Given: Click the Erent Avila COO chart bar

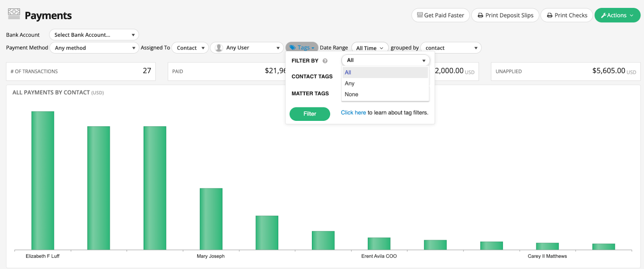Looking at the screenshot, I should [379, 244].
